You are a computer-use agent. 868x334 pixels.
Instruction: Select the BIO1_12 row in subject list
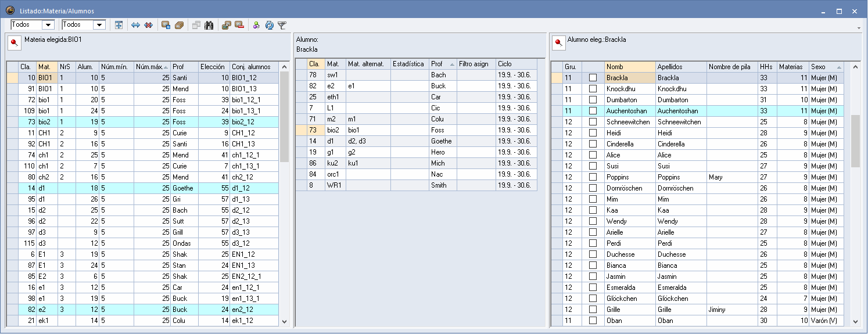click(x=143, y=78)
